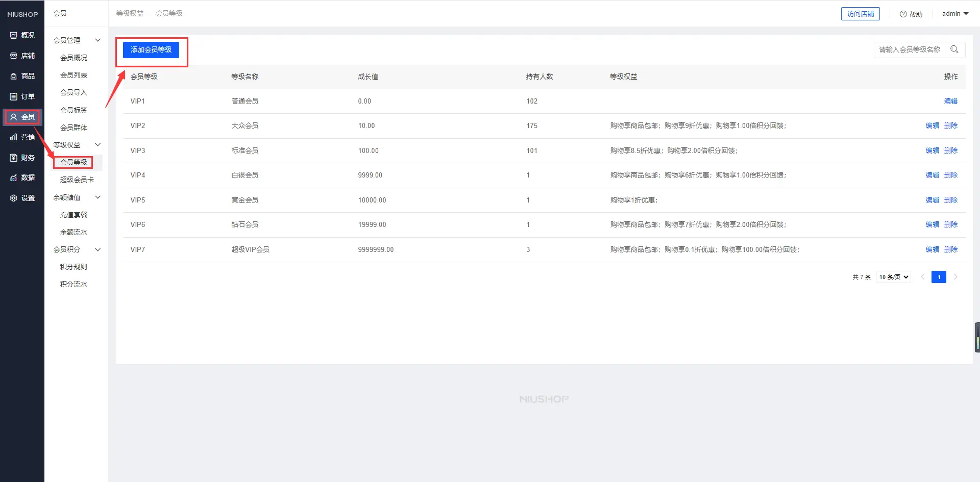Screen dimensions: 980x482
Task: Open the admin account dropdown
Action: click(955, 14)
